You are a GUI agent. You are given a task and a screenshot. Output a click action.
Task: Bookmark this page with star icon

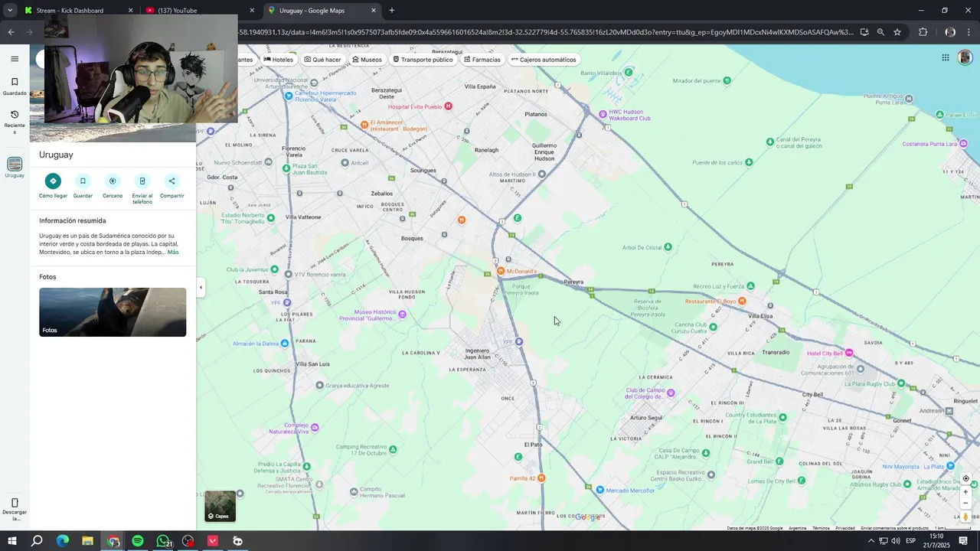click(897, 32)
